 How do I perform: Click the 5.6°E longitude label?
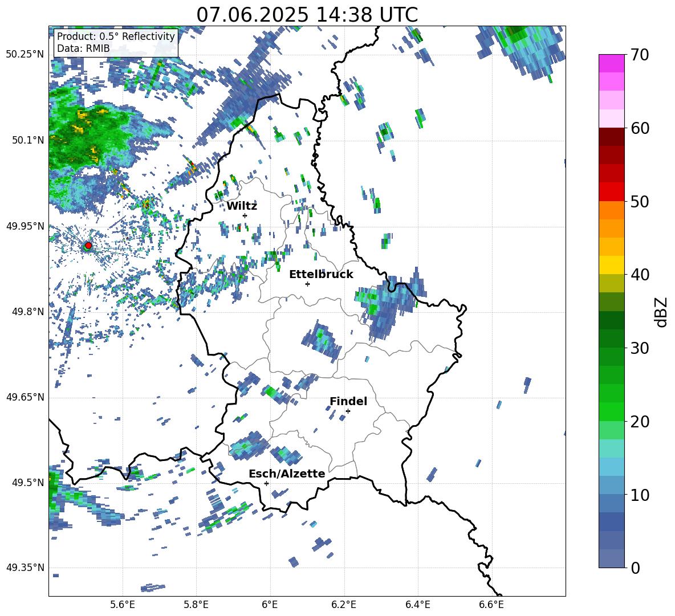[x=123, y=605]
